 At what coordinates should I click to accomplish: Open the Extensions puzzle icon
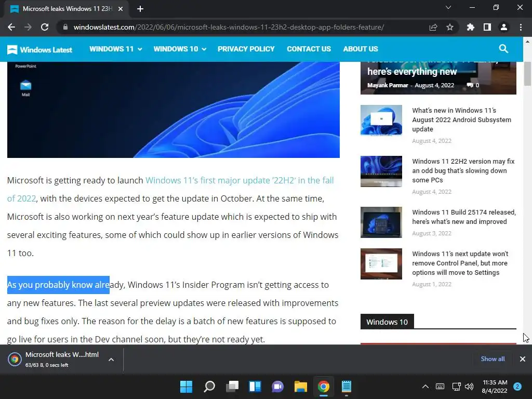pos(471,27)
